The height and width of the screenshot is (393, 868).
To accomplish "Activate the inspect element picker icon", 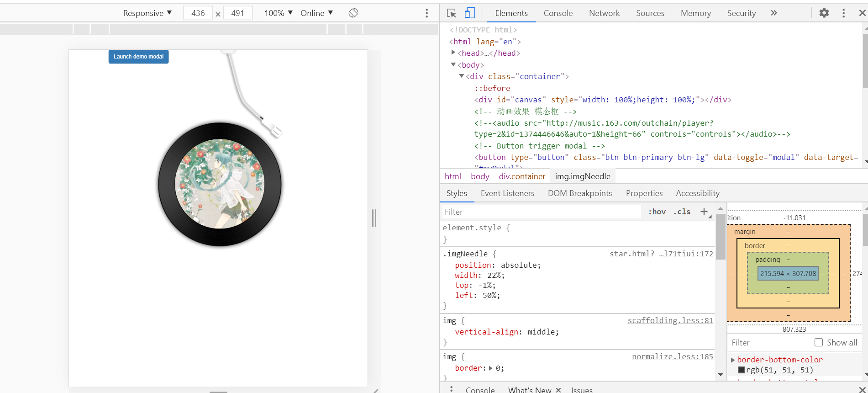I will [452, 13].
